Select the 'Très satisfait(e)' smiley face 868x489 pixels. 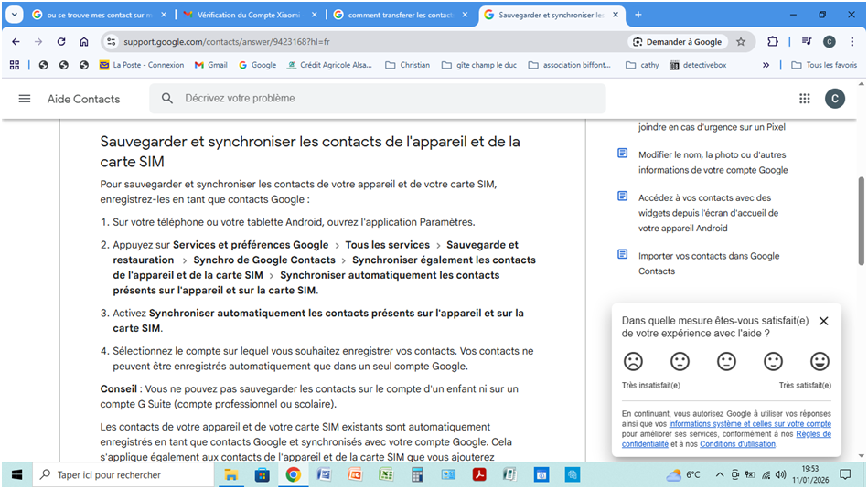(820, 361)
